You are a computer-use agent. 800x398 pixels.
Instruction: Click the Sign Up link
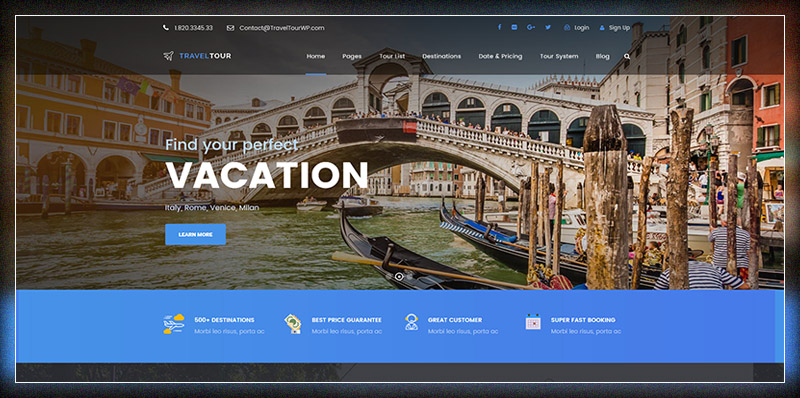619,28
